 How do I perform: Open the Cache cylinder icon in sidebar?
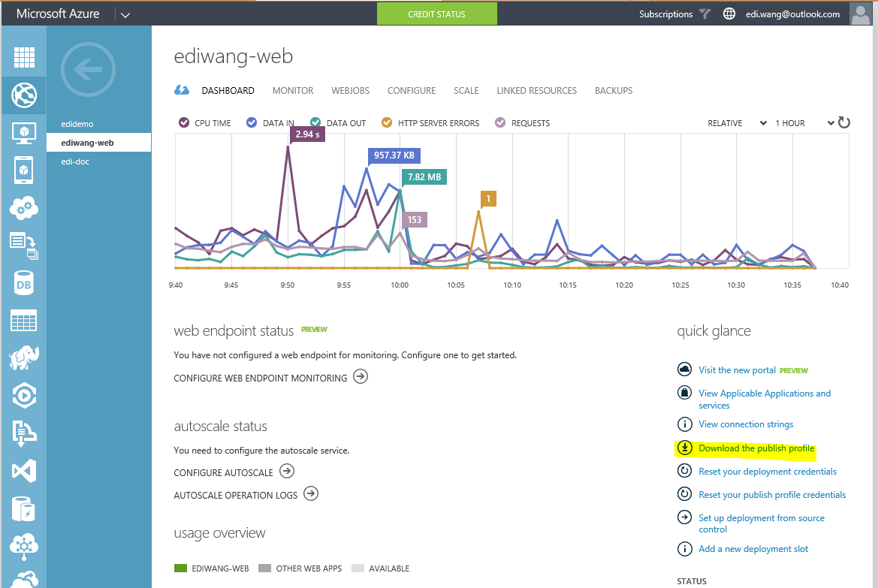click(x=23, y=508)
